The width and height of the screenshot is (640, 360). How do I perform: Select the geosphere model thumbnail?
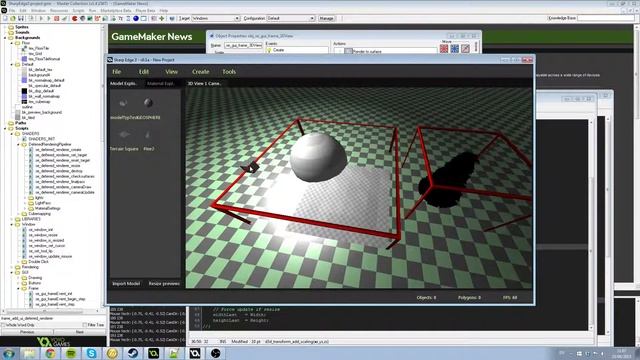click(x=148, y=102)
